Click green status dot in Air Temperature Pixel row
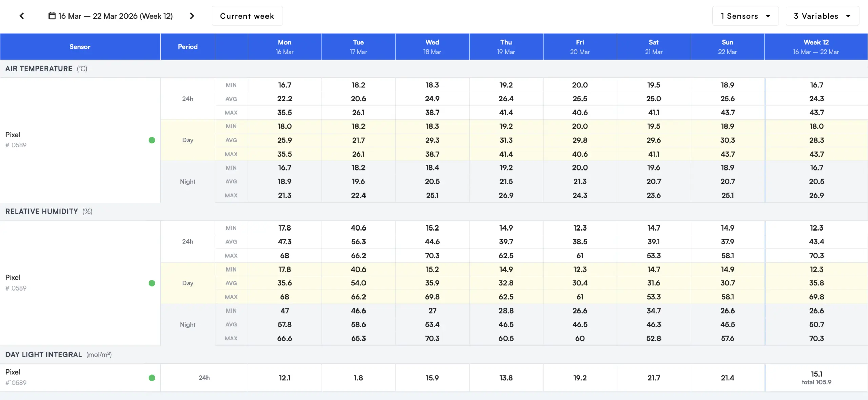 click(152, 140)
